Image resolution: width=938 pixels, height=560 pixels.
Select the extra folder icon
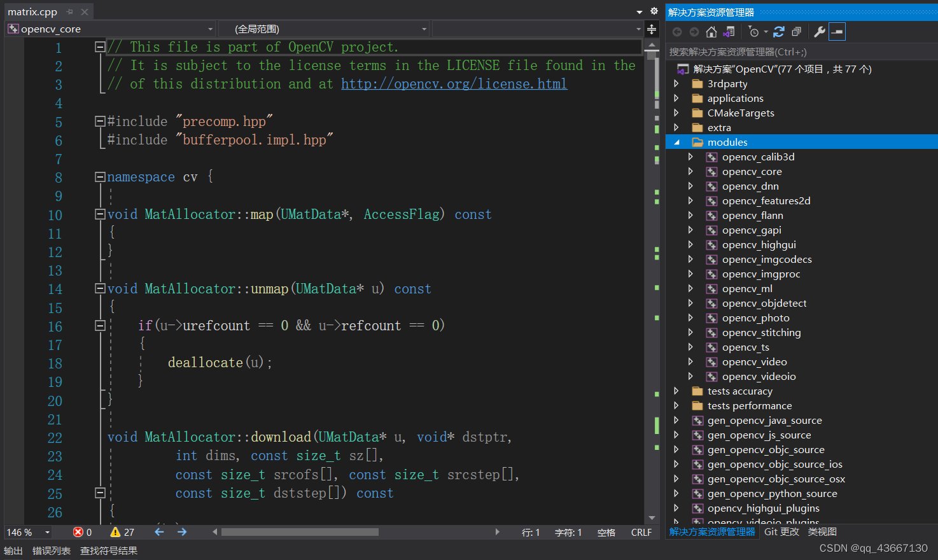[697, 127]
